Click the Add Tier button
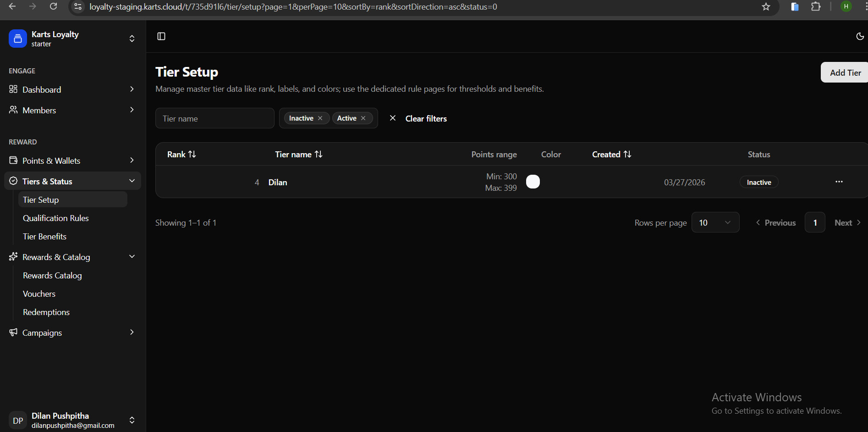The width and height of the screenshot is (868, 432). [x=845, y=72]
